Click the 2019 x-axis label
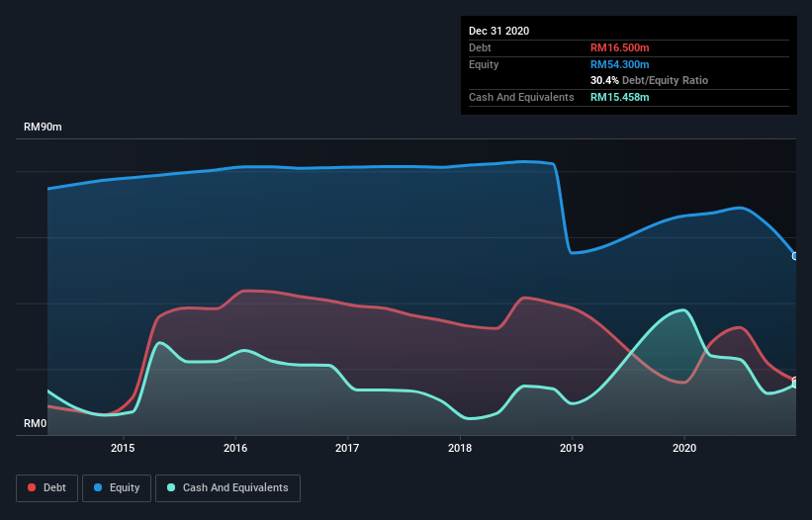This screenshot has width=812, height=520. (x=572, y=448)
